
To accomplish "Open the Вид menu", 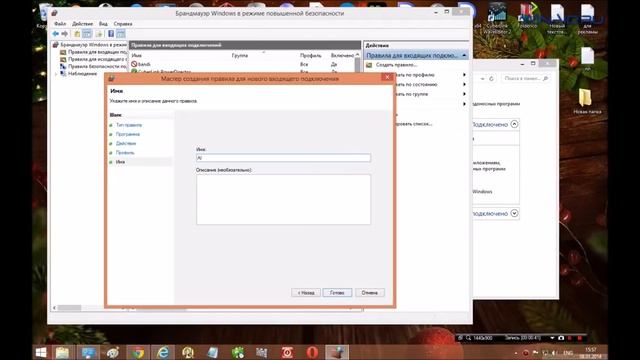I will [103, 24].
